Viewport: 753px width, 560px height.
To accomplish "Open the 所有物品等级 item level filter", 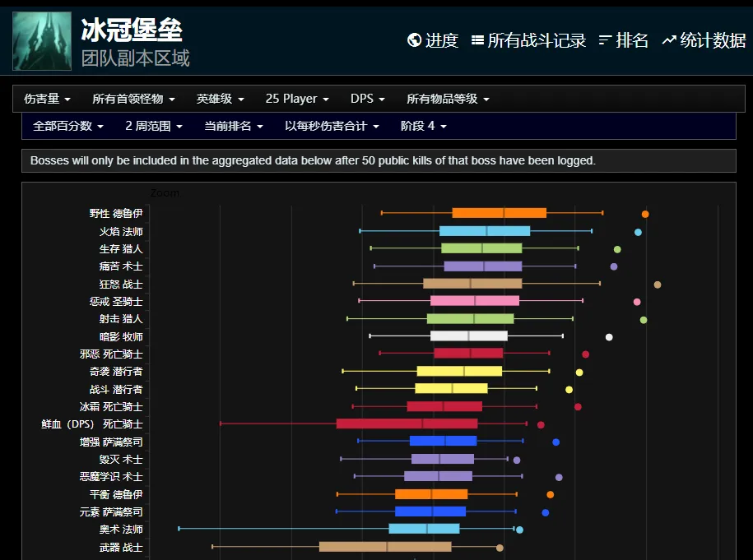I will coord(448,99).
